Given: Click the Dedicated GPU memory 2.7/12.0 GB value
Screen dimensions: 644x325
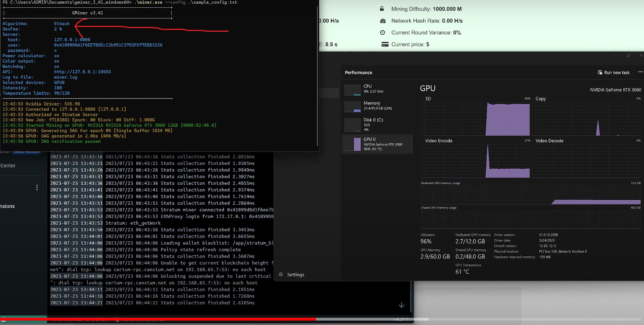Looking at the screenshot, I should (x=470, y=242).
